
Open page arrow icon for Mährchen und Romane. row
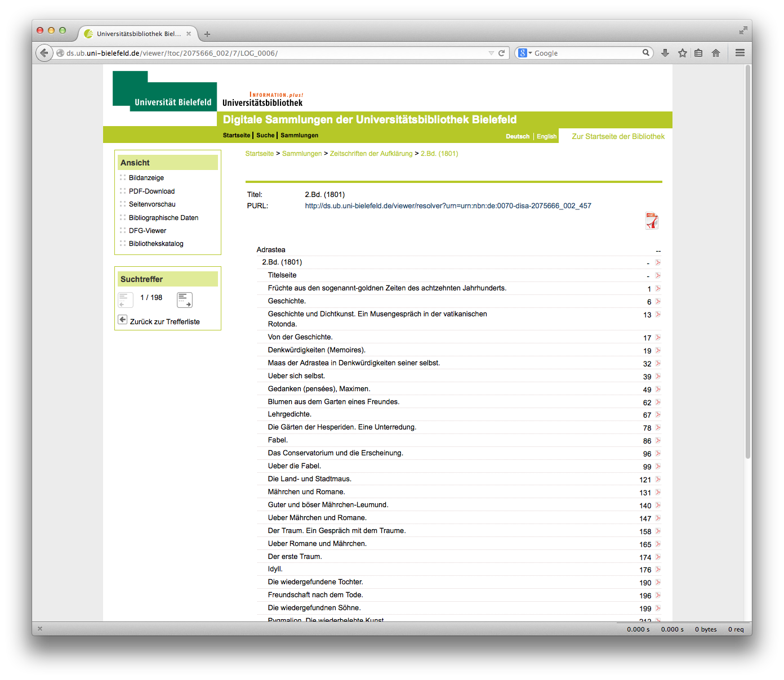click(x=658, y=492)
